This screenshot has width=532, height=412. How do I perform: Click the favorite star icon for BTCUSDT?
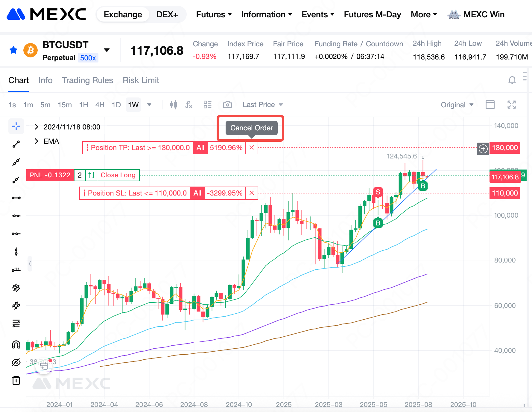click(13, 50)
